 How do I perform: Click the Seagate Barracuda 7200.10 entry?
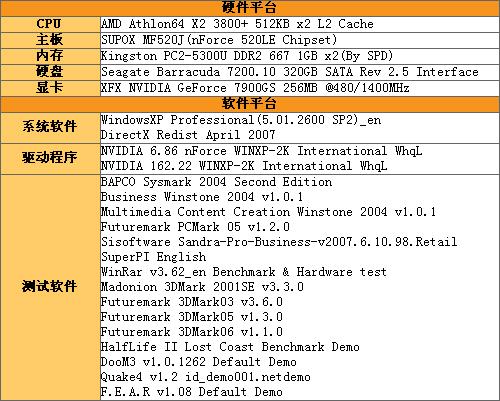pyautogui.click(x=289, y=72)
